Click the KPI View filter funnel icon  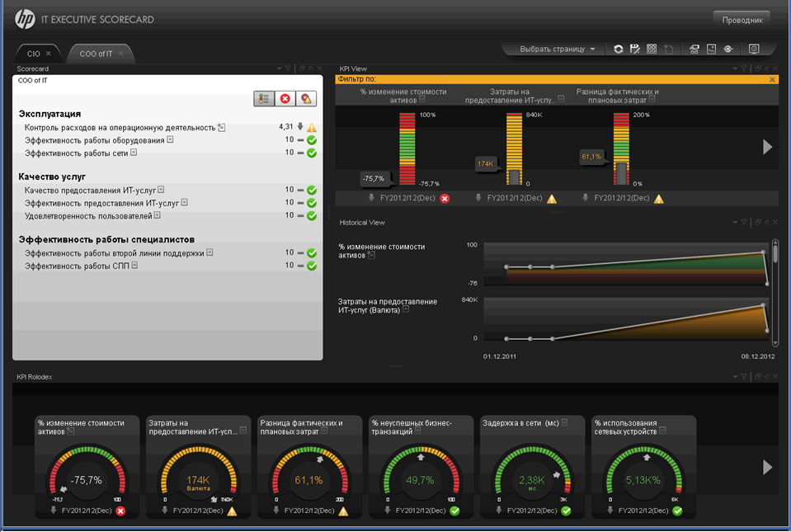pyautogui.click(x=744, y=68)
